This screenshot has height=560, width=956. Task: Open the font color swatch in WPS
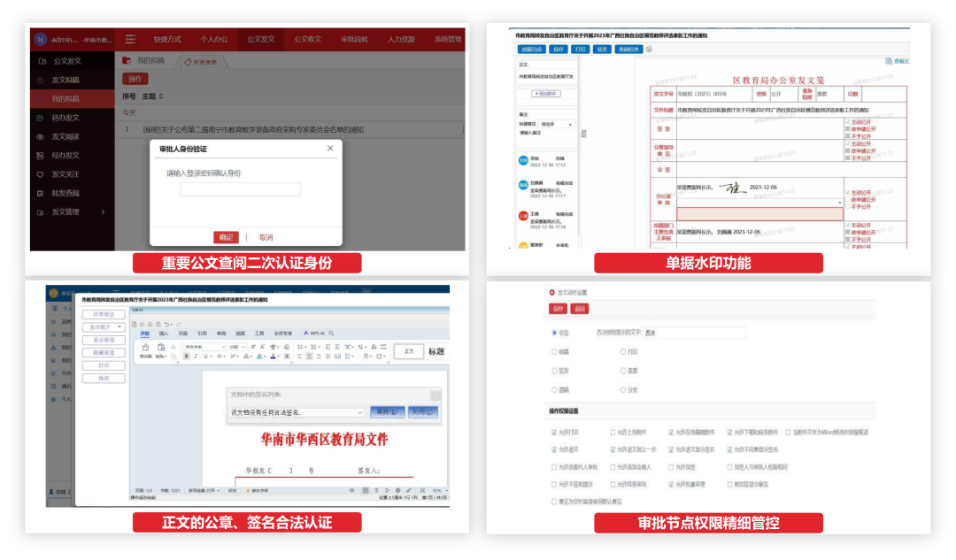[x=272, y=356]
